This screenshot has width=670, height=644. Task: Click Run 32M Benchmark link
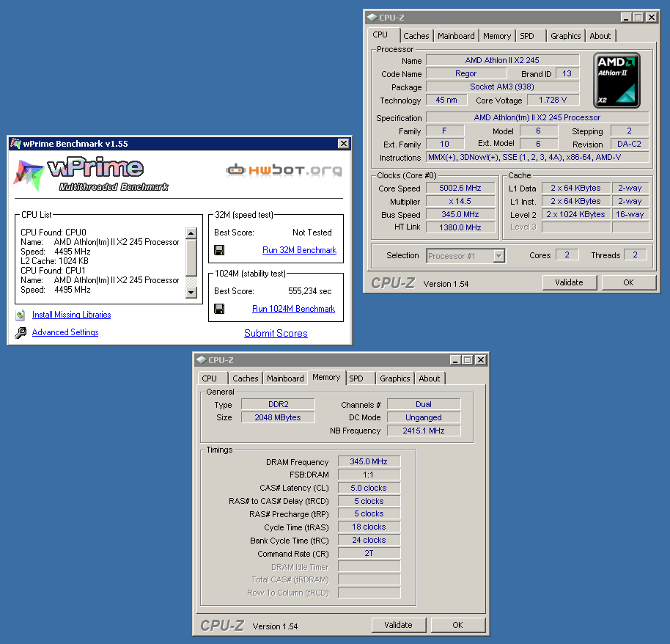[x=299, y=250]
